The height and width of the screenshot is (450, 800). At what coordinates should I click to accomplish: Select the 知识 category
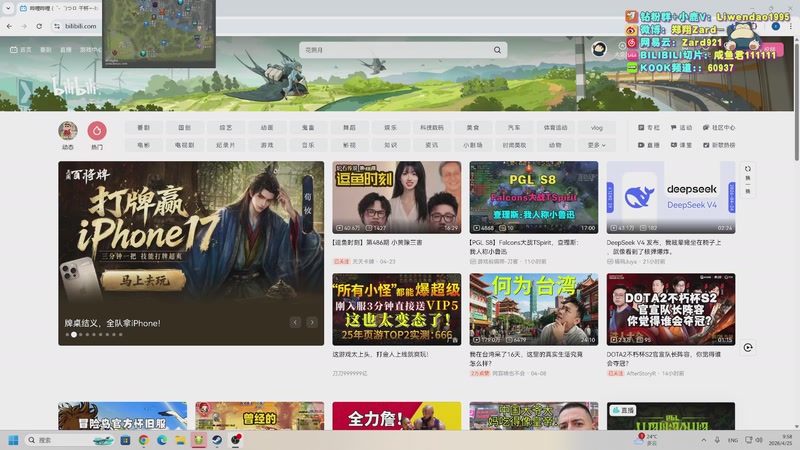tap(390, 145)
